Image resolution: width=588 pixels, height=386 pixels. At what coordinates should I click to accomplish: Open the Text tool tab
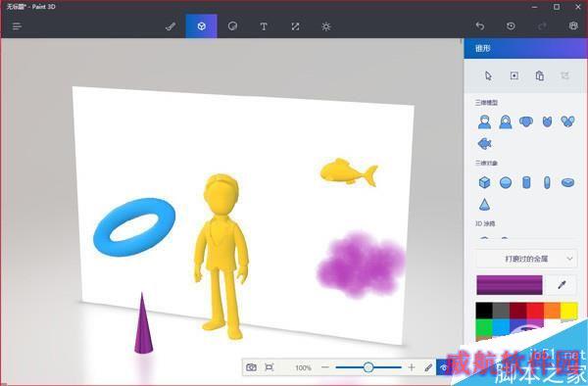click(x=264, y=26)
